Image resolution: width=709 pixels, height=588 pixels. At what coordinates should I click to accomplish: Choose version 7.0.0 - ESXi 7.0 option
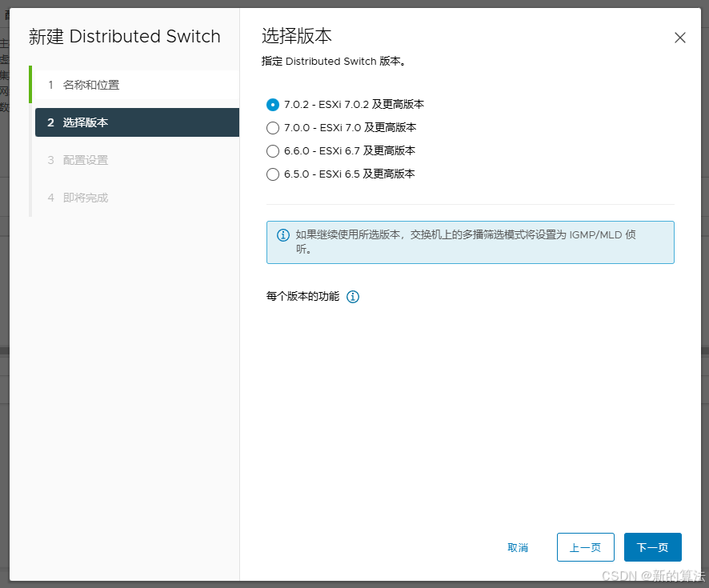click(x=273, y=128)
